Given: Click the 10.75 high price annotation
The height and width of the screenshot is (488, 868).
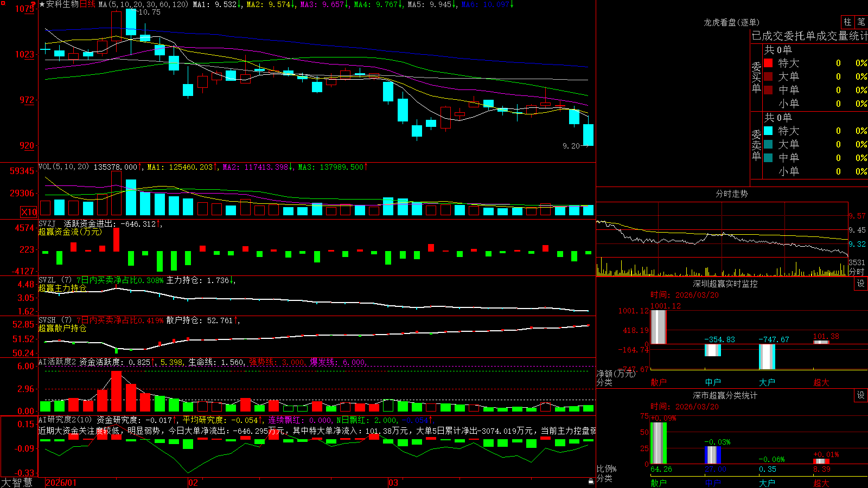Looking at the screenshot, I should [149, 12].
